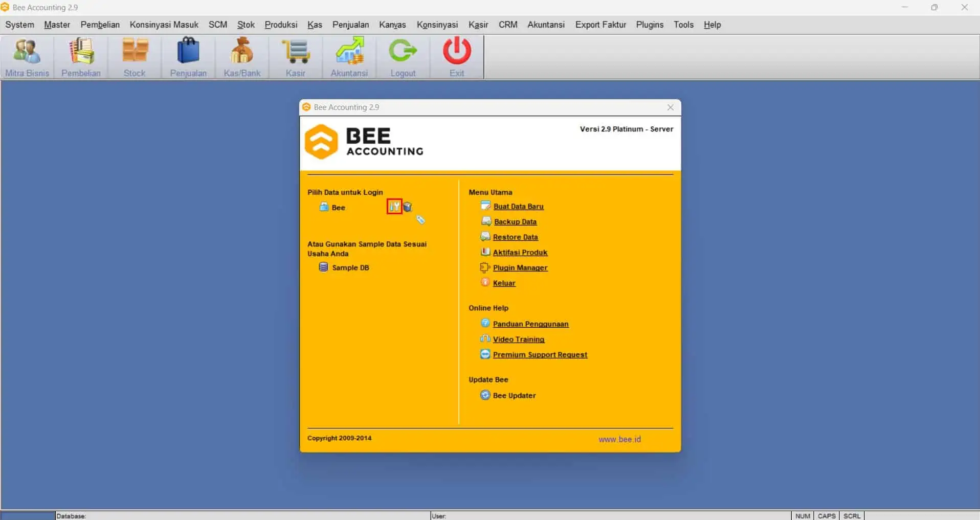Click the NUM status bar indicator

pos(803,515)
